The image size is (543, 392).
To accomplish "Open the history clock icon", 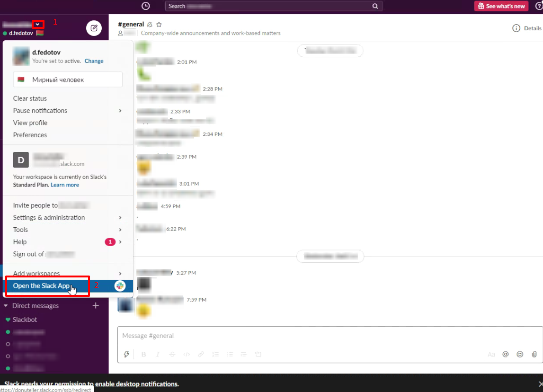I will pyautogui.click(x=146, y=6).
